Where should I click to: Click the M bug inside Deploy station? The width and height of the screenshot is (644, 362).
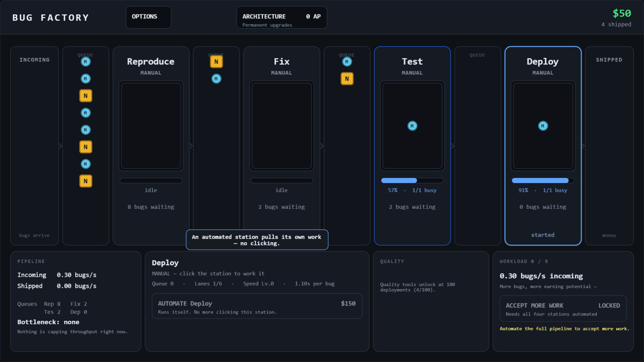543,126
